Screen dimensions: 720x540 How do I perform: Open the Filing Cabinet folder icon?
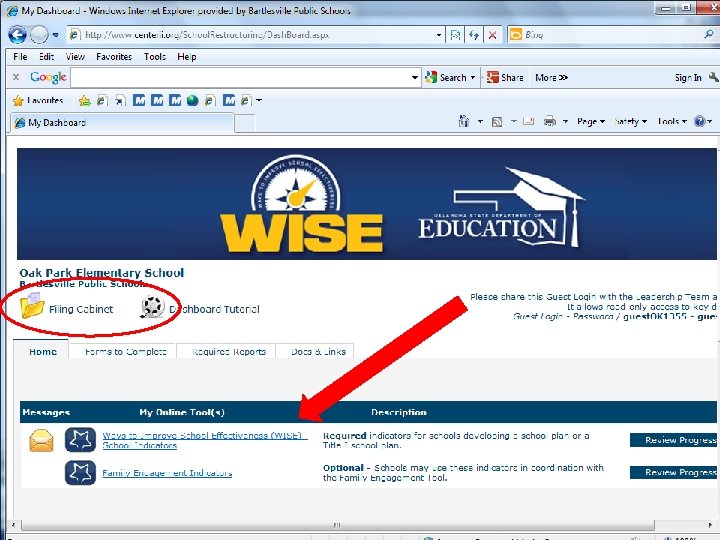[x=32, y=306]
